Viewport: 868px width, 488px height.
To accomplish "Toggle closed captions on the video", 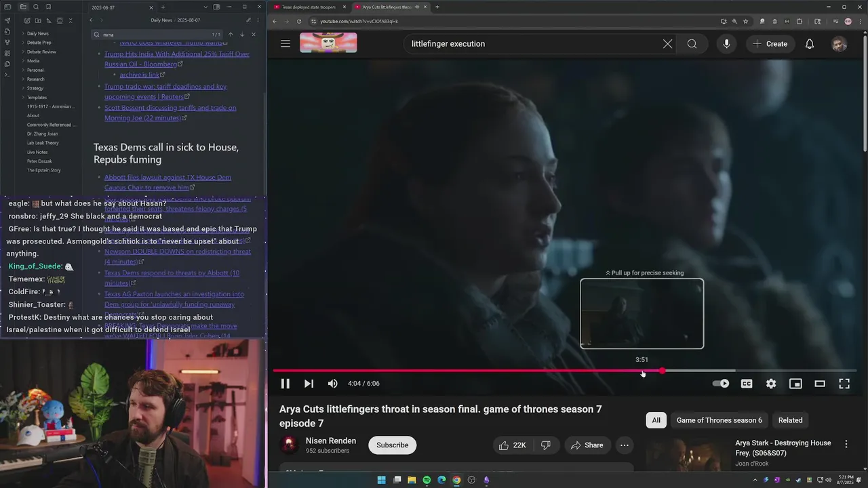I will tap(747, 384).
